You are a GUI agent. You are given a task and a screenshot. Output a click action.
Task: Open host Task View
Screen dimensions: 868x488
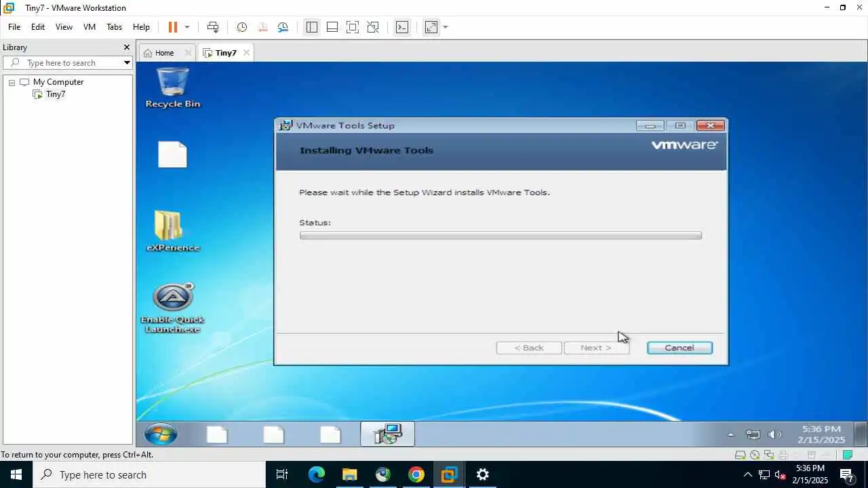coord(282,474)
